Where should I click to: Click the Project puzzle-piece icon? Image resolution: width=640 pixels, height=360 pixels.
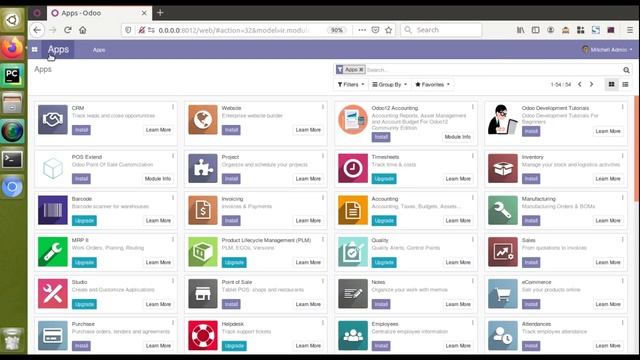click(x=203, y=168)
